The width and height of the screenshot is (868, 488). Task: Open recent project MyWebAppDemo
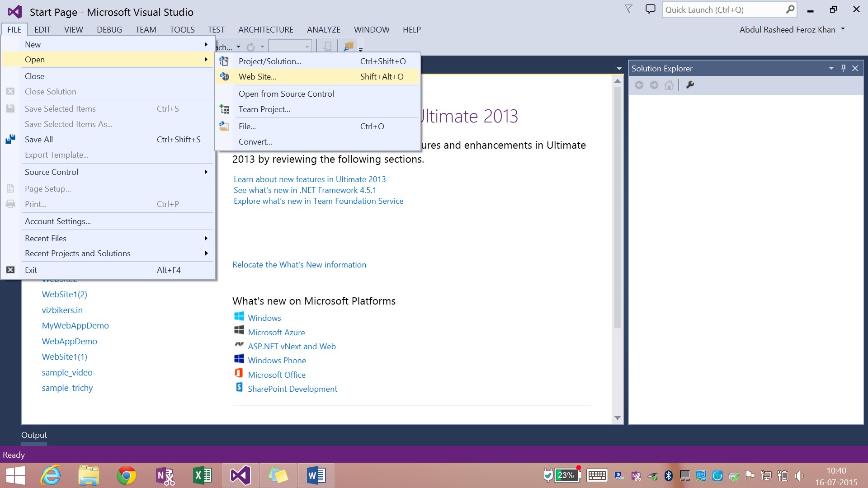coord(75,325)
